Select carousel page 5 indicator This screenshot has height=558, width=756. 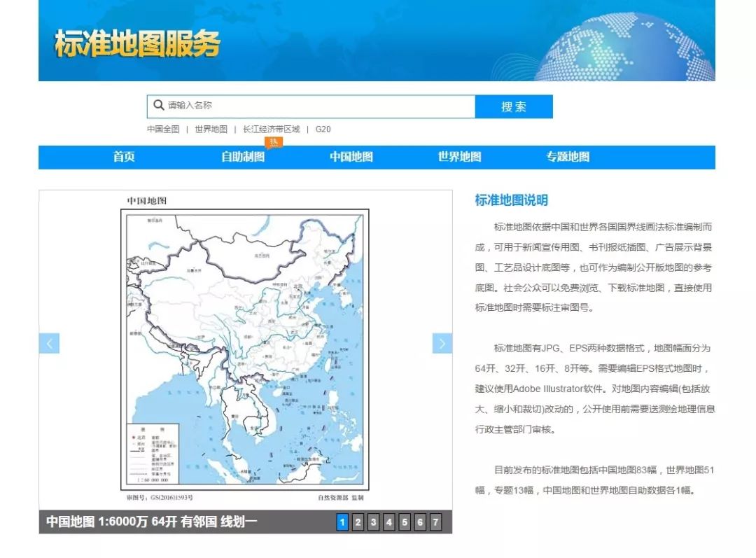(405, 522)
